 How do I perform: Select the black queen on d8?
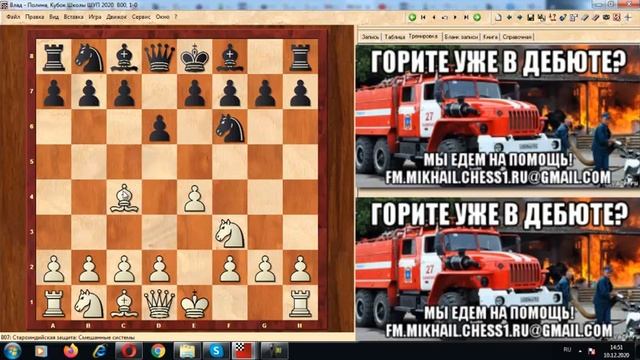[x=159, y=57]
